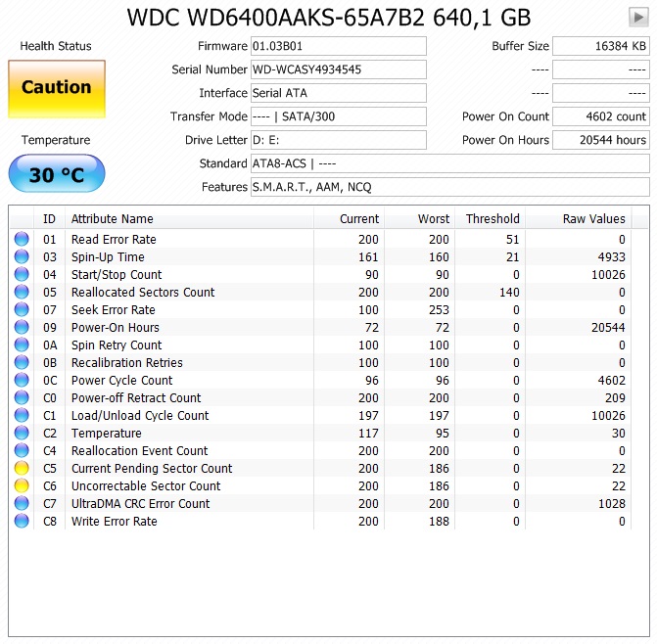
Task: Select the status icon for Write Error Rate
Action: click(22, 521)
